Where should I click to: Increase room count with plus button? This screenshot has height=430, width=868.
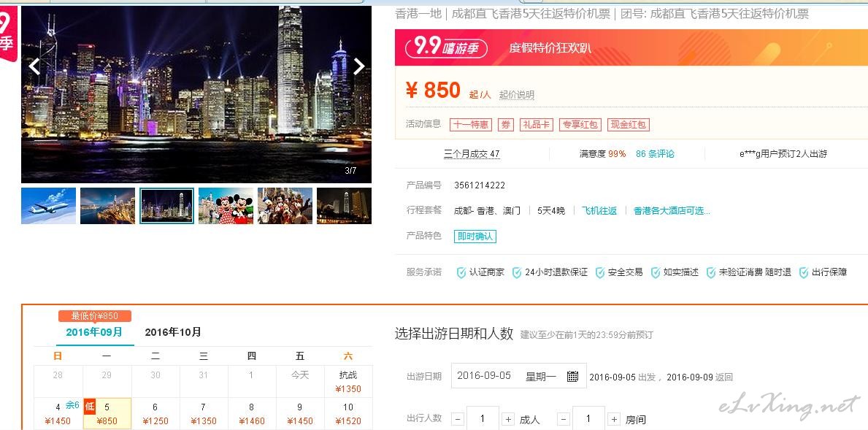coord(613,420)
